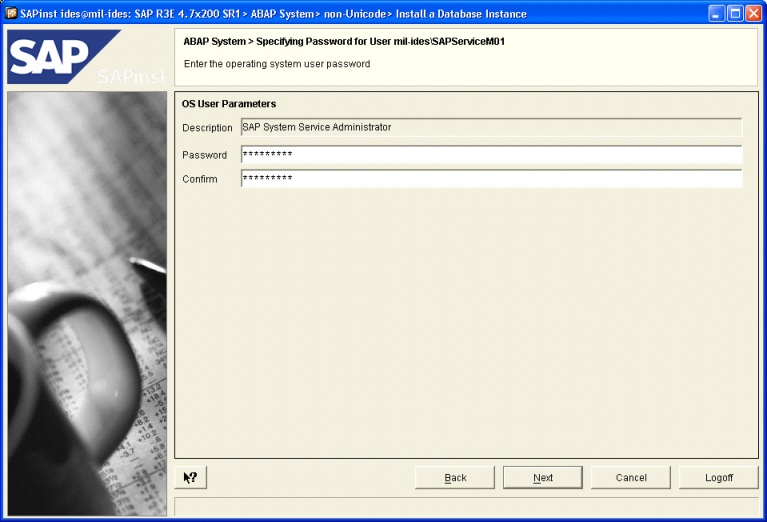Click the context help icon button
The height and width of the screenshot is (522, 767).
(190, 477)
